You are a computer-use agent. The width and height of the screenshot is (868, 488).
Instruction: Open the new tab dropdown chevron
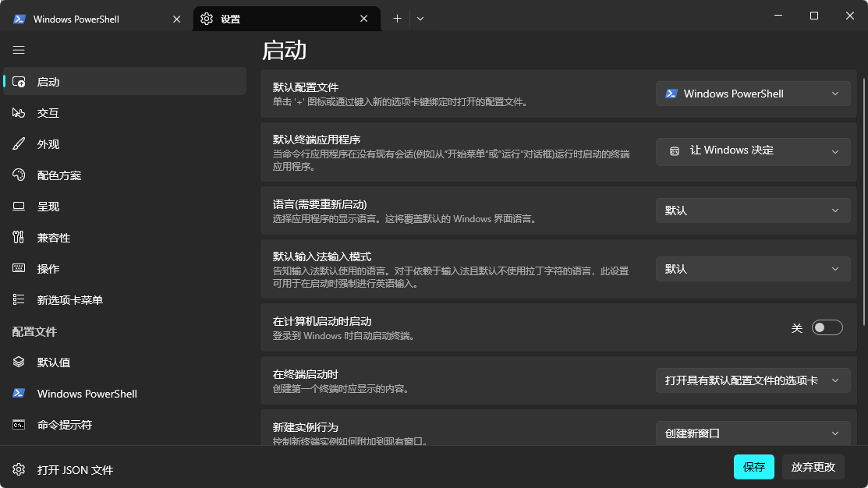[x=420, y=17]
